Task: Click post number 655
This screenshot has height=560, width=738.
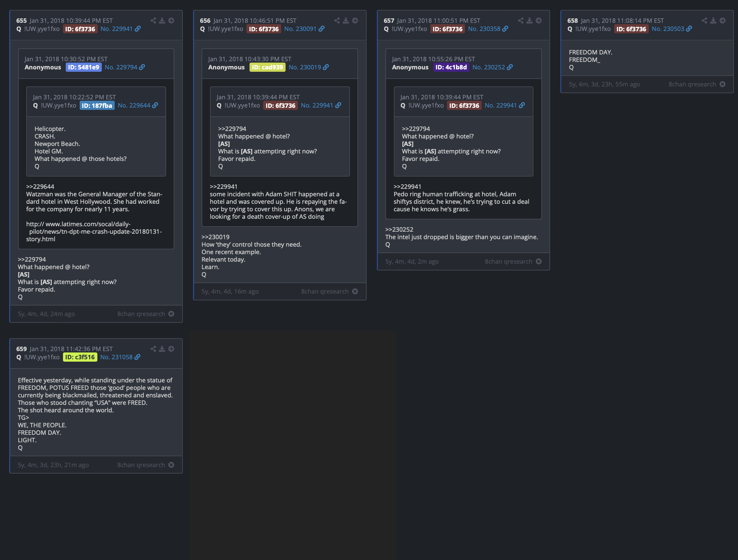Action: tap(21, 21)
